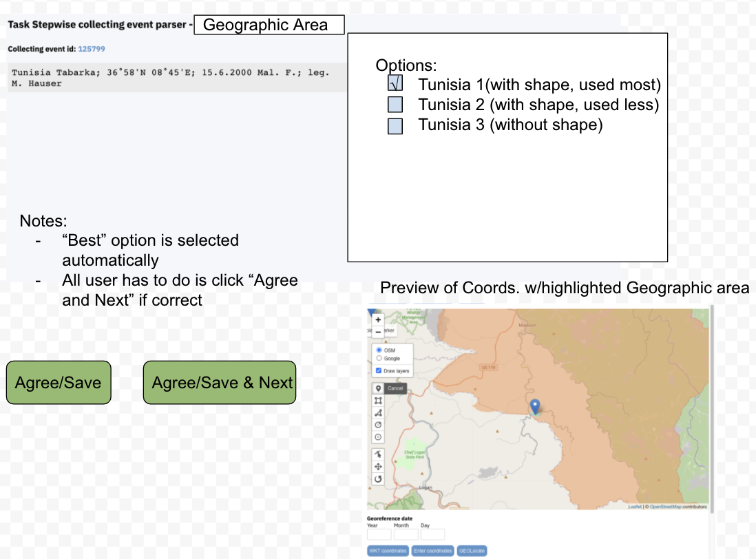
Task: Focus the georeference Day field
Action: [432, 534]
